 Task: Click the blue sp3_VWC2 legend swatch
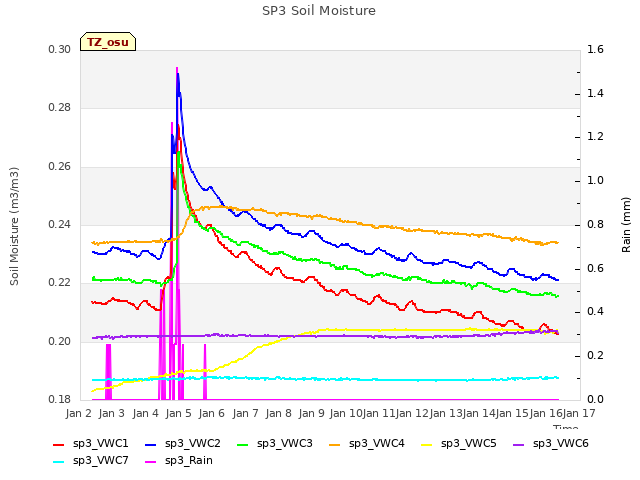151,445
